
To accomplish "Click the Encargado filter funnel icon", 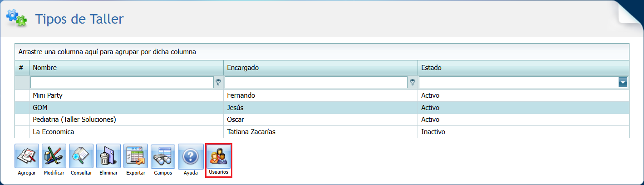I will pos(413,82).
